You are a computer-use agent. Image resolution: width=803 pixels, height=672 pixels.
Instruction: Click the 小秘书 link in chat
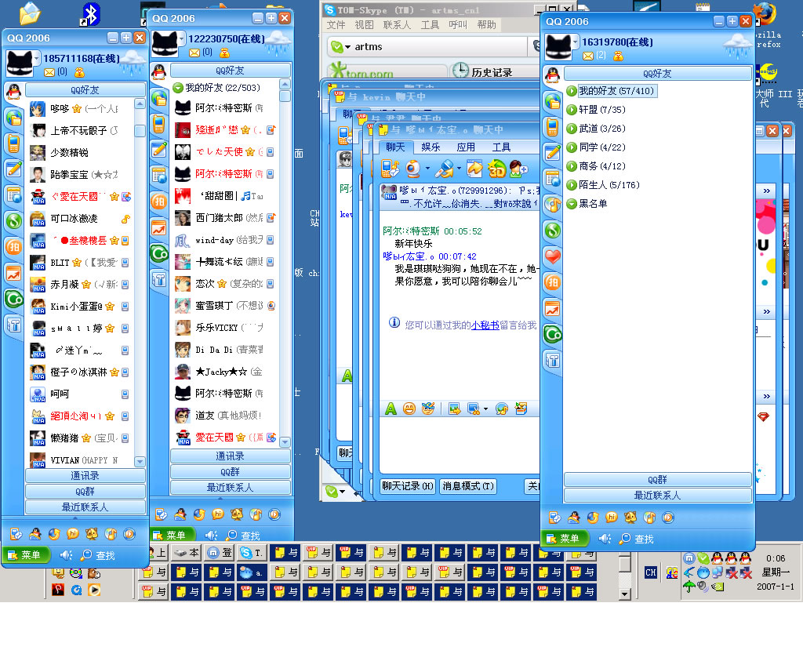tap(485, 325)
